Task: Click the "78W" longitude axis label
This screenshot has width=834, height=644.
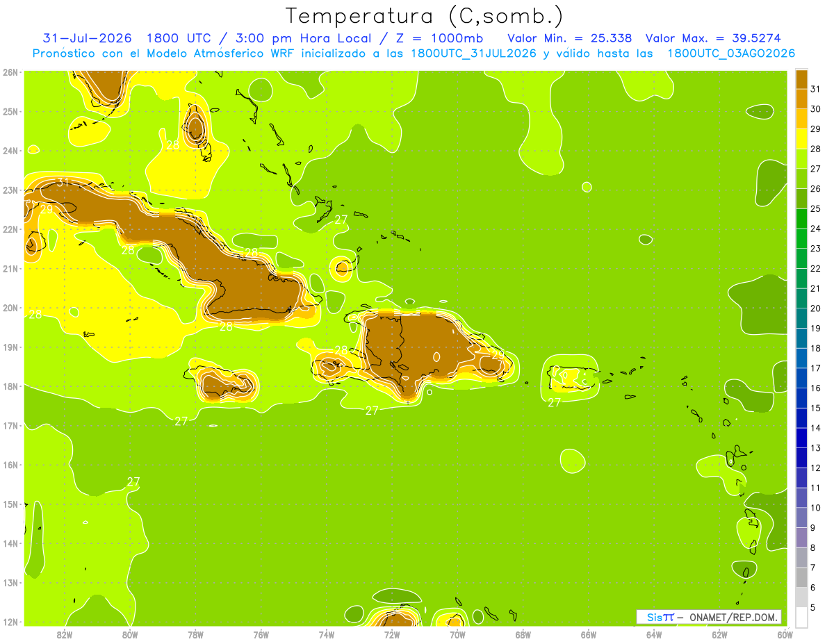Action: coord(195,634)
